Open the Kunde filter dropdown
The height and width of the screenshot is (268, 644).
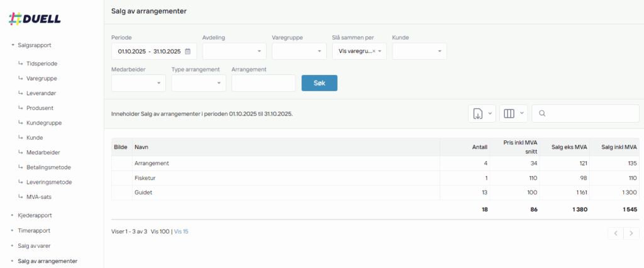(x=419, y=52)
